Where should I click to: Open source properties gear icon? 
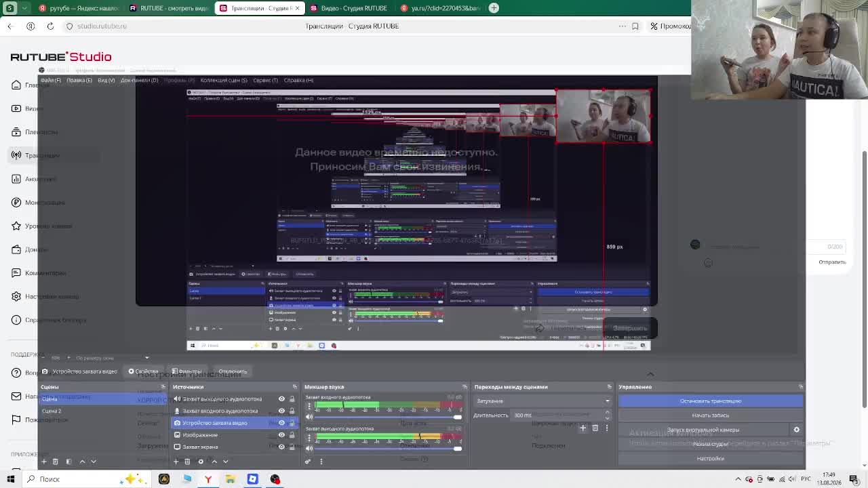pos(201,462)
